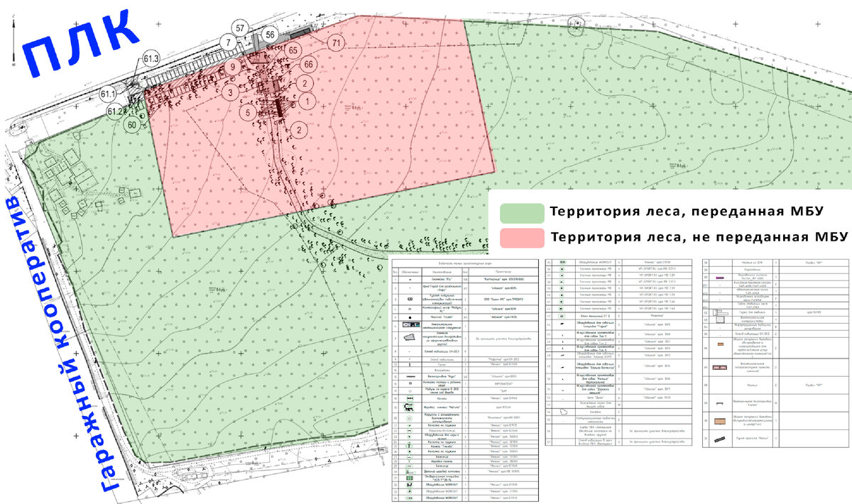Click the polygon symbol in table row 7
Viewport: 852px width, 504px height.
pyautogui.click(x=408, y=339)
